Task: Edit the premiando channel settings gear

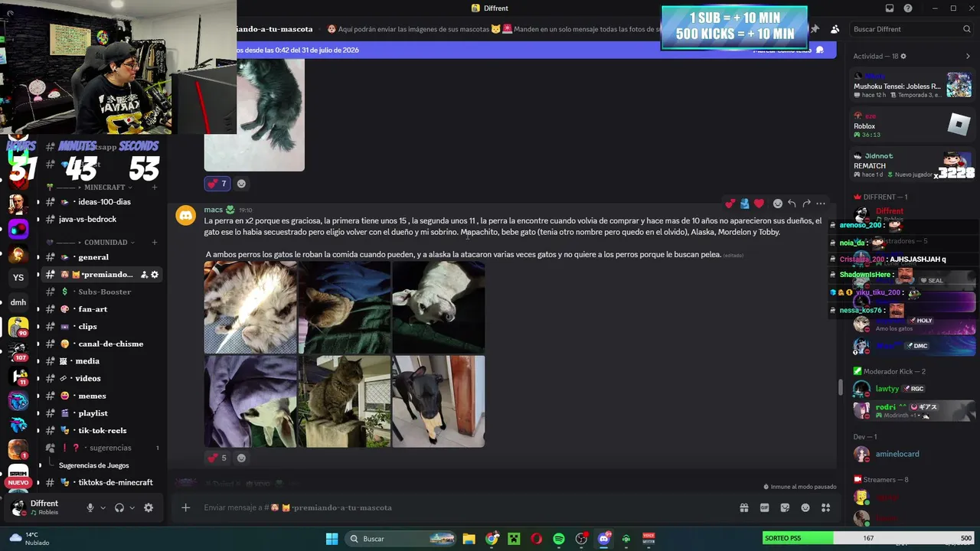Action: tap(155, 275)
